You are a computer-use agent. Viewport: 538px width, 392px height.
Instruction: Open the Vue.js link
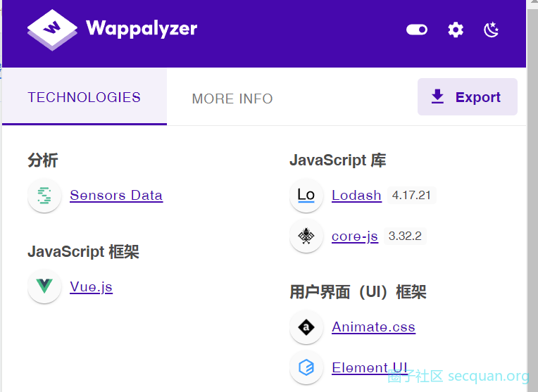point(92,286)
